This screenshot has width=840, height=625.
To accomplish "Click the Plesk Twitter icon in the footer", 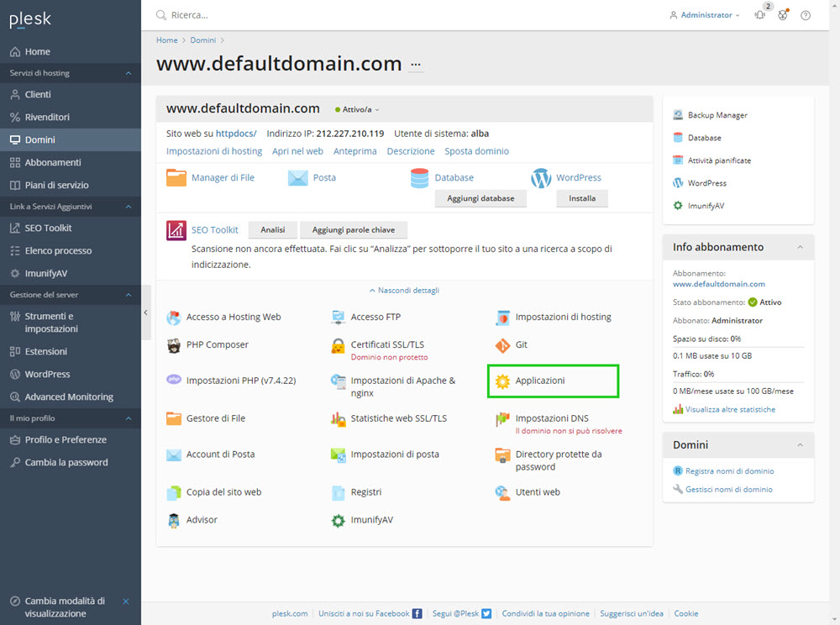I will click(x=486, y=614).
